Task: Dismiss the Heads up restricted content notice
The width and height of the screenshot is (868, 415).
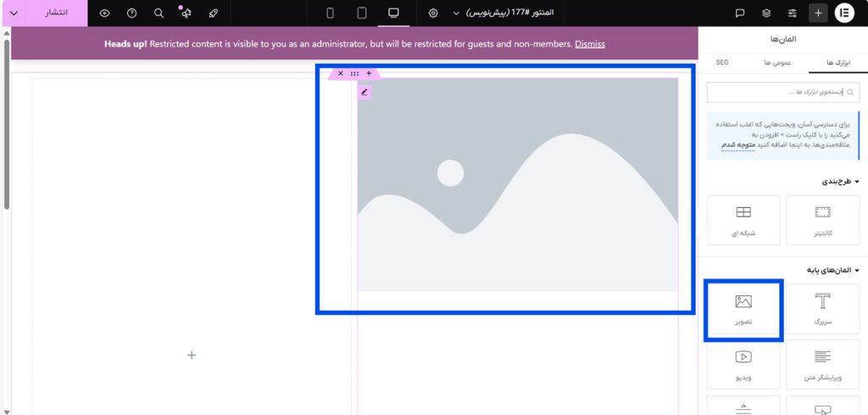Action: click(589, 43)
